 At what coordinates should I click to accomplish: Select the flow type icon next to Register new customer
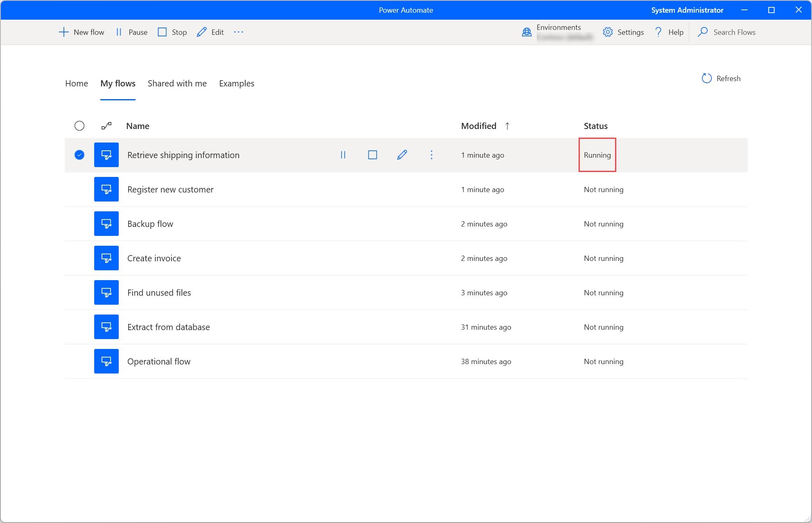tap(106, 189)
